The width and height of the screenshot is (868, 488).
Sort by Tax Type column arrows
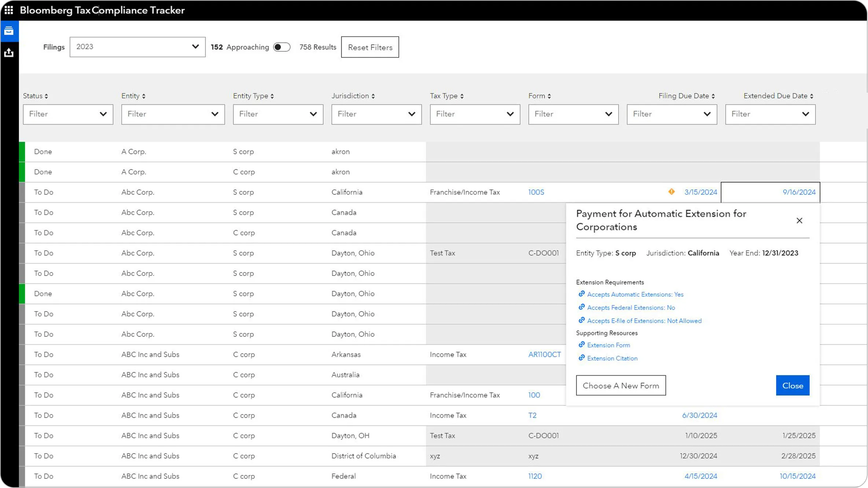coord(462,96)
